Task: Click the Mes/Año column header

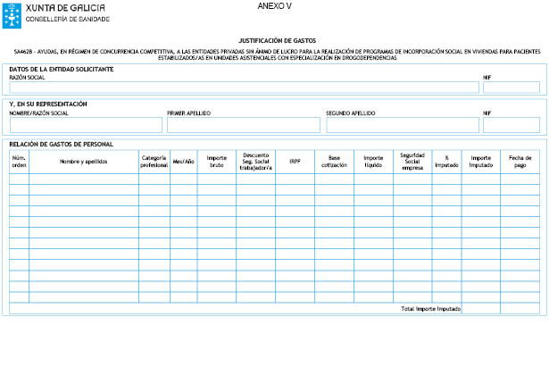Action: (183, 162)
